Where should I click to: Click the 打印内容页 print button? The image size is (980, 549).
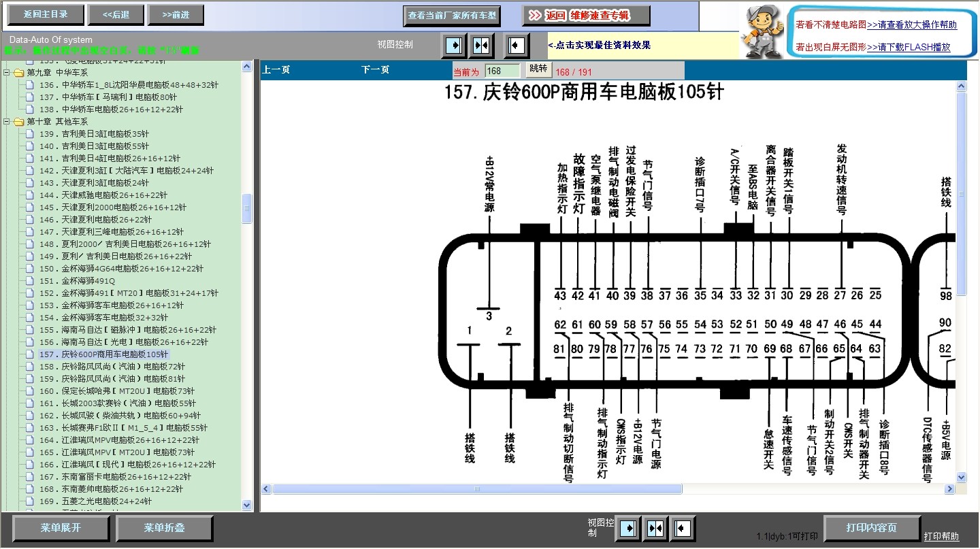click(871, 528)
